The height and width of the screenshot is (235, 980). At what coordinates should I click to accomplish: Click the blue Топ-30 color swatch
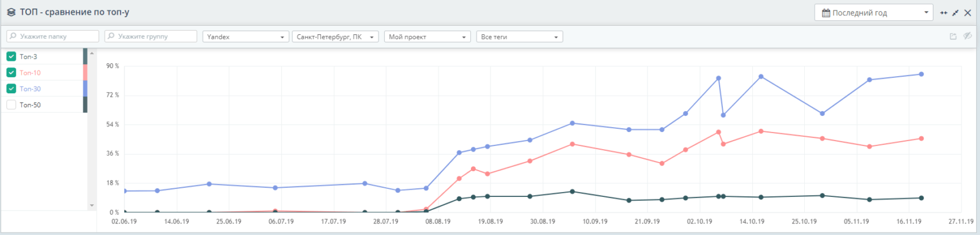coord(85,88)
